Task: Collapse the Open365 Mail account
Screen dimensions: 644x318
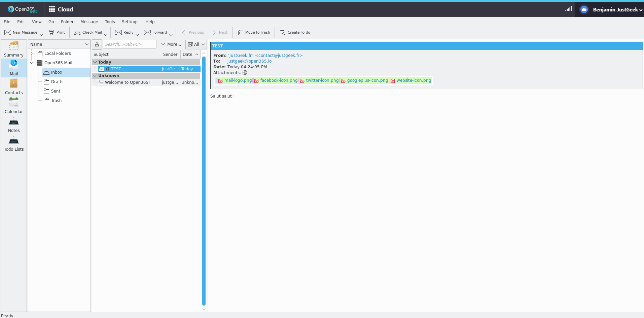Action: coord(32,63)
